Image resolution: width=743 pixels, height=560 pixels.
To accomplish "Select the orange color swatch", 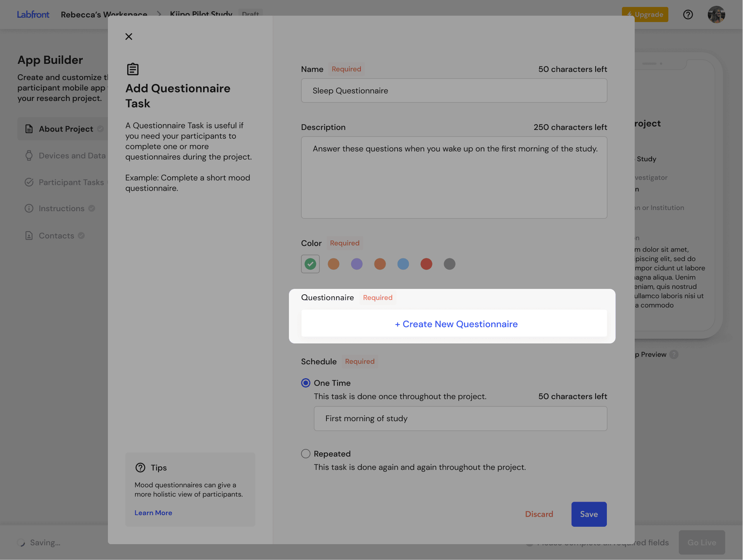I will 333,264.
